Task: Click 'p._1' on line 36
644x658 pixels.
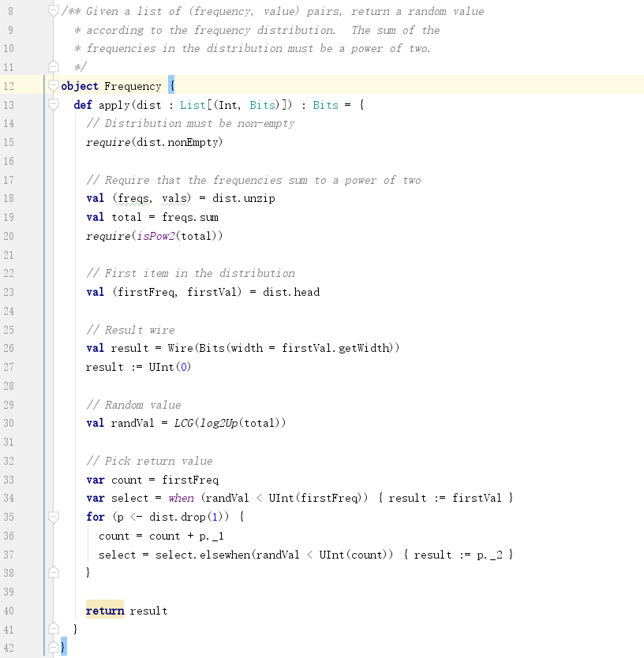Action: 212,536
